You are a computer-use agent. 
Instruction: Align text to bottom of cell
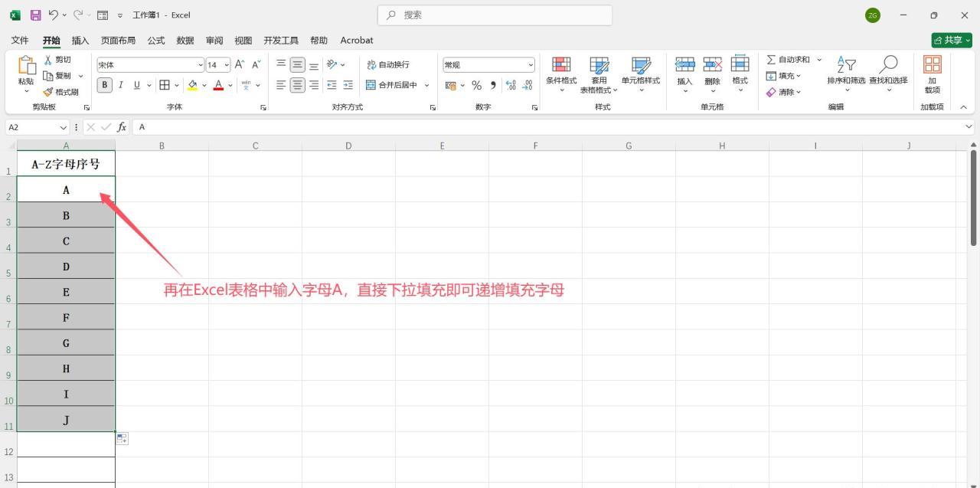click(x=313, y=64)
